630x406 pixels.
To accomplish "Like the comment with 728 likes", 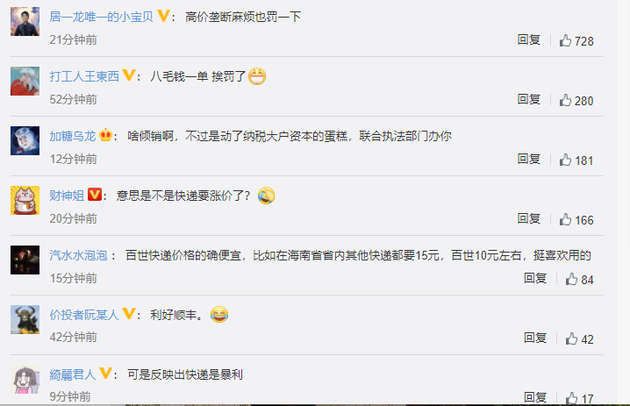I will tap(565, 40).
